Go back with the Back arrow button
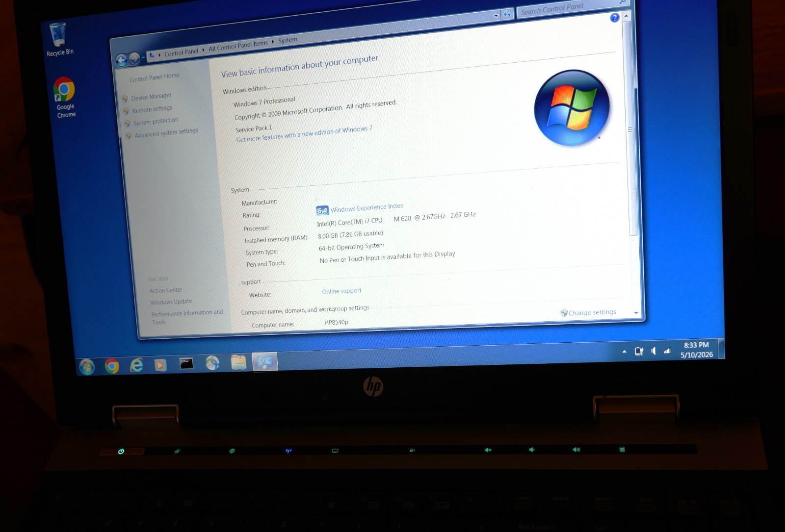Image resolution: width=785 pixels, height=532 pixels. click(x=121, y=60)
